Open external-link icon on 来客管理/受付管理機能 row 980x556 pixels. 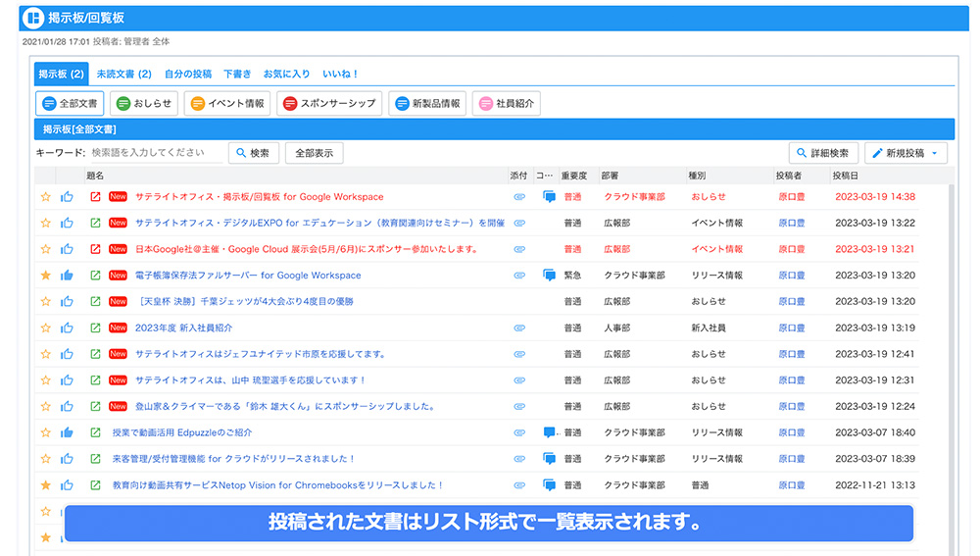pos(95,459)
